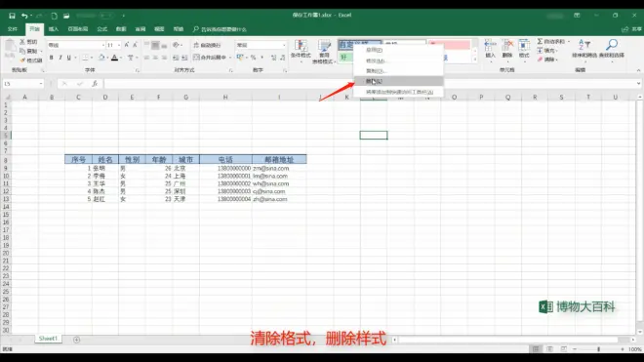Click the Copy icon in the clipboard group
The width and height of the screenshot is (644, 362).
22,51
